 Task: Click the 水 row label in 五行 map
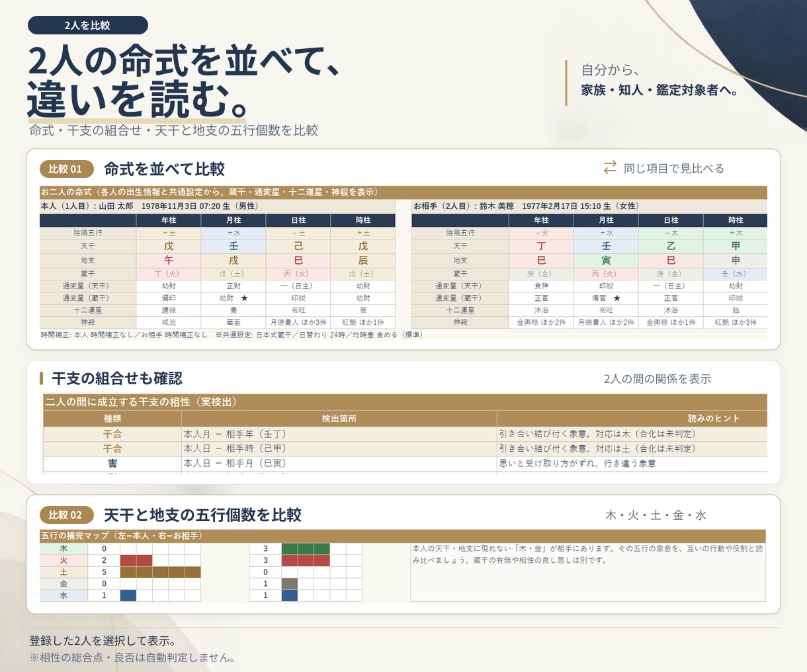coord(64,596)
